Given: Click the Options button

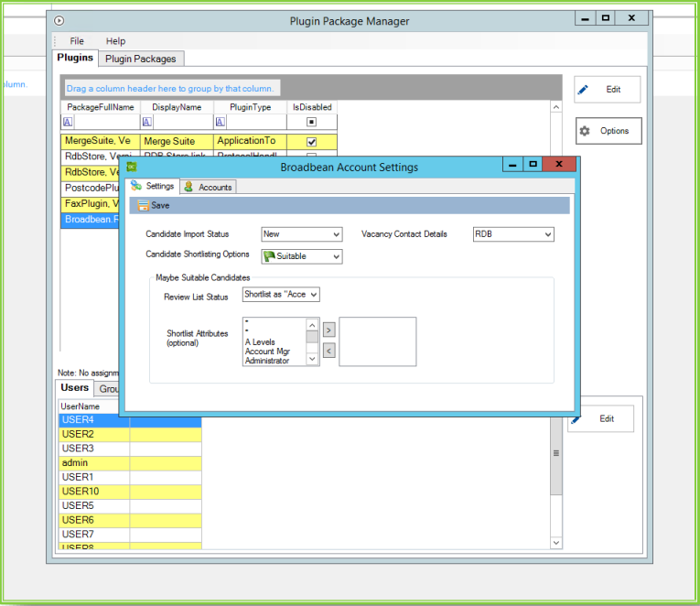Looking at the screenshot, I should pos(608,131).
